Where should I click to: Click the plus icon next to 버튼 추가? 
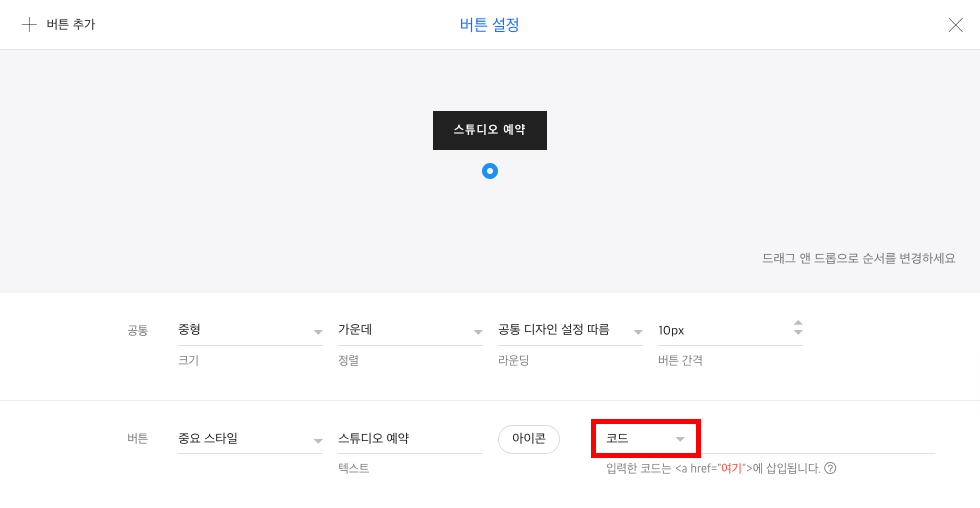(29, 25)
